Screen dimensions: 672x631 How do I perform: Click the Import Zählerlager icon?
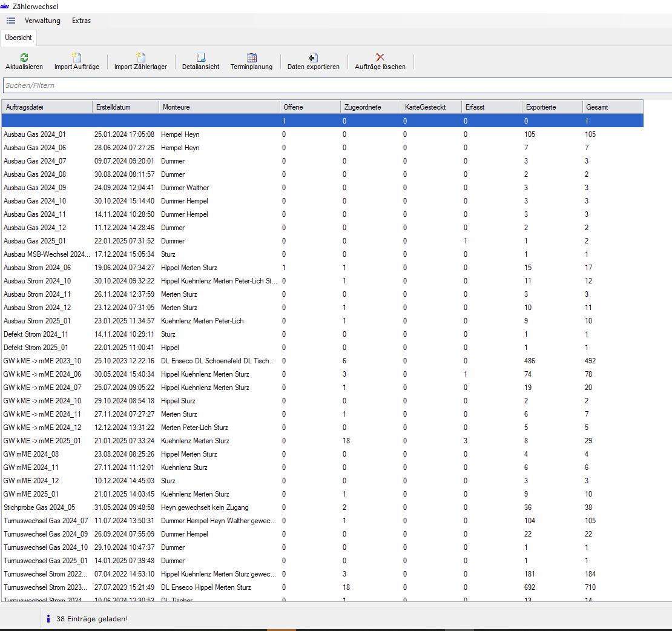140,58
